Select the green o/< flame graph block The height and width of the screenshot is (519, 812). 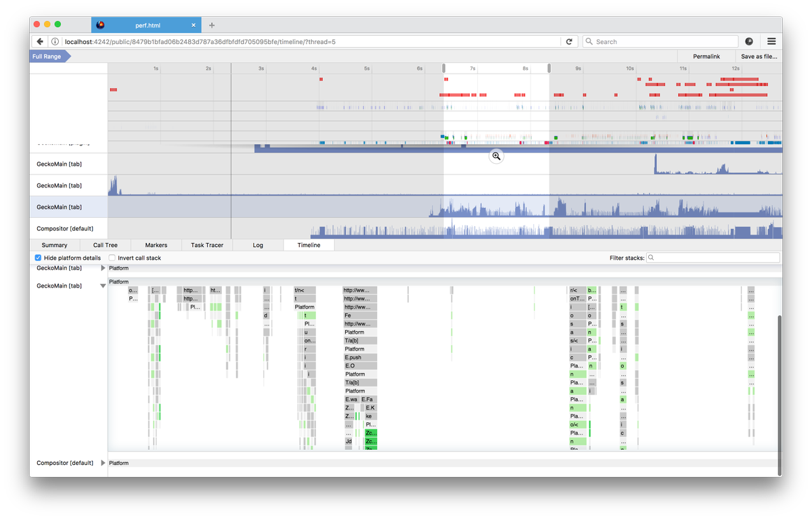577,424
